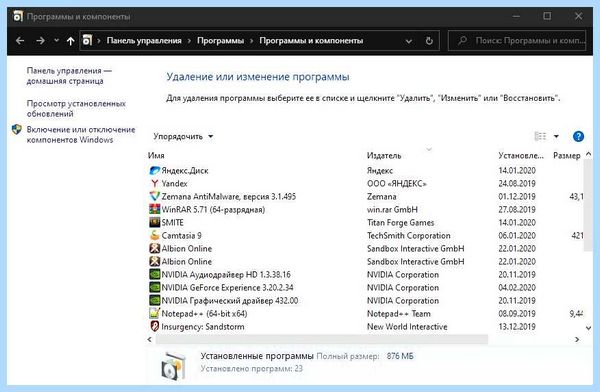Open the Упорядочить dropdown menu
The height and width of the screenshot is (392, 600).
[183, 137]
